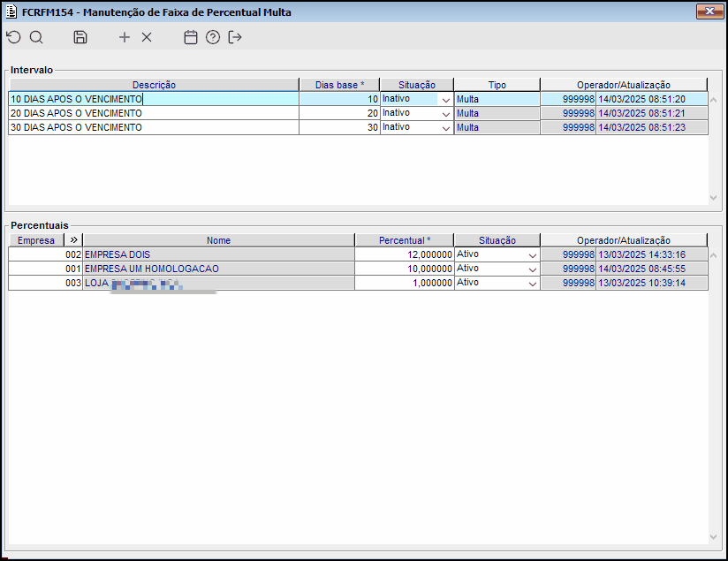Click Percentuais grid scroll up arrow
This screenshot has width=728, height=561.
point(714,255)
